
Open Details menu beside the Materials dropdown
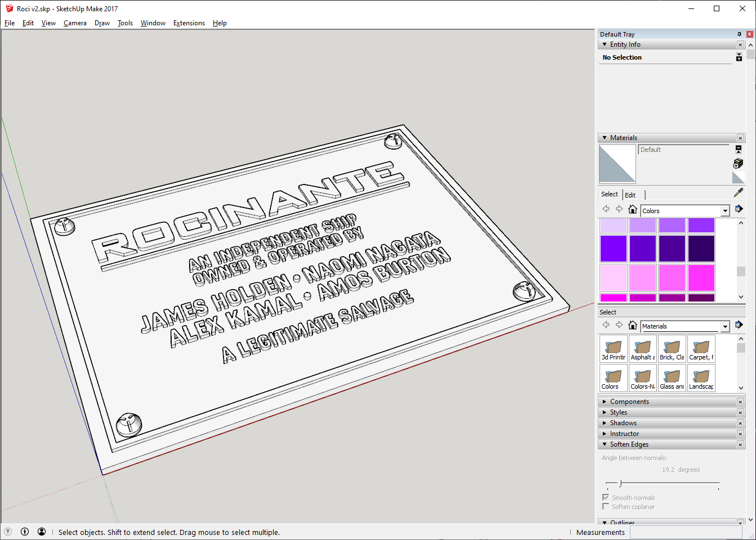point(739,325)
